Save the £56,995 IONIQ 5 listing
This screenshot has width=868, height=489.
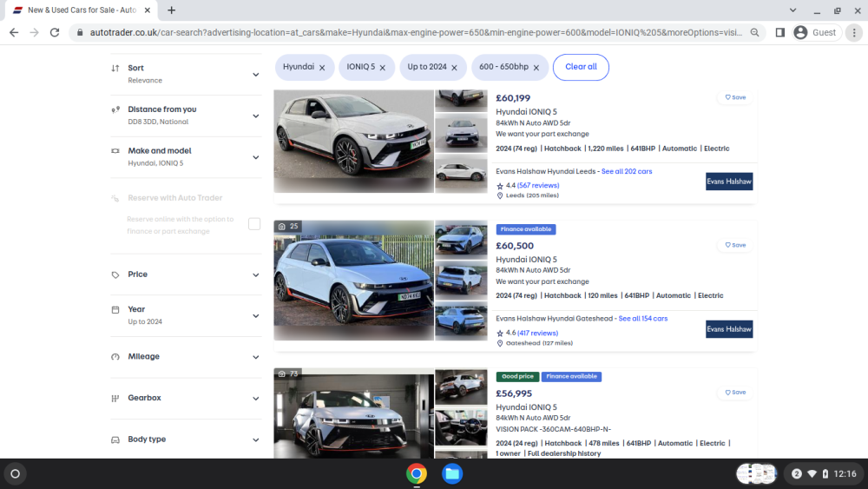click(735, 392)
